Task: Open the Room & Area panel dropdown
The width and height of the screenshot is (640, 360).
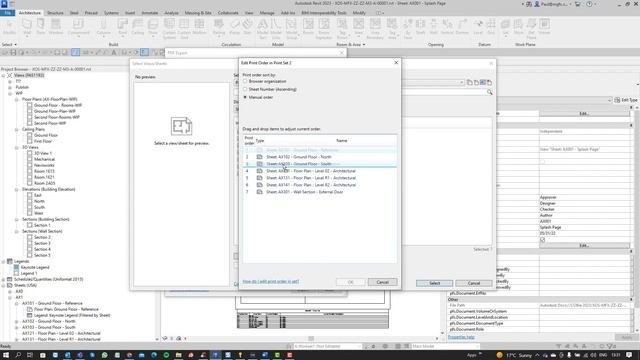Action: click(x=351, y=44)
